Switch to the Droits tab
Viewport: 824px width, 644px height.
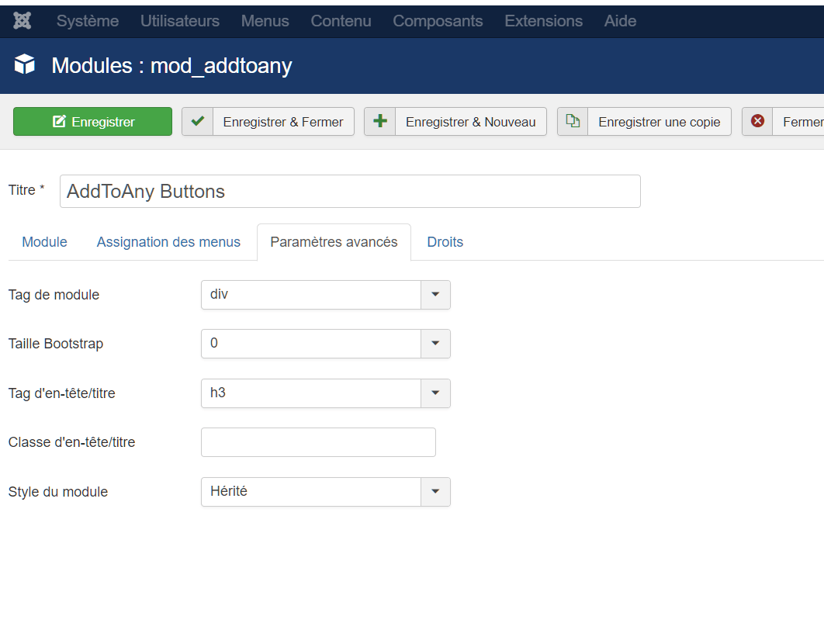coord(445,242)
